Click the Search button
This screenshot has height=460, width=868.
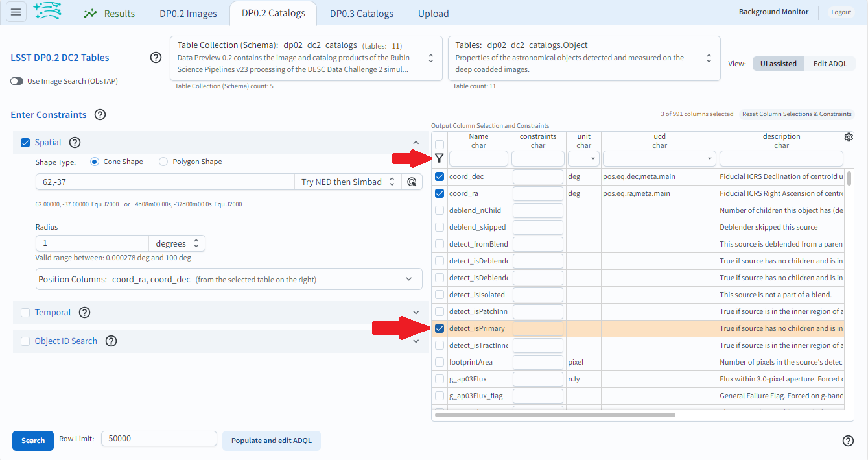pos(32,441)
